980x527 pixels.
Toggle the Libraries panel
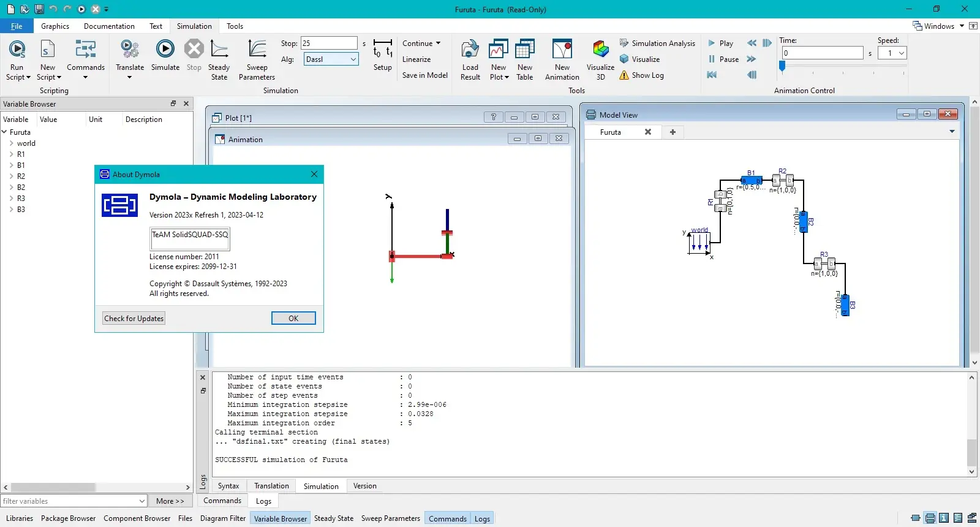(20, 518)
